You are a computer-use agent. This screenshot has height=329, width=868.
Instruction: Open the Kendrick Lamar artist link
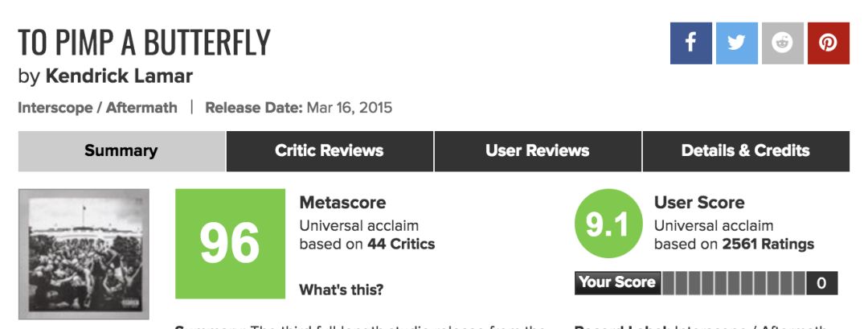pyautogui.click(x=119, y=76)
